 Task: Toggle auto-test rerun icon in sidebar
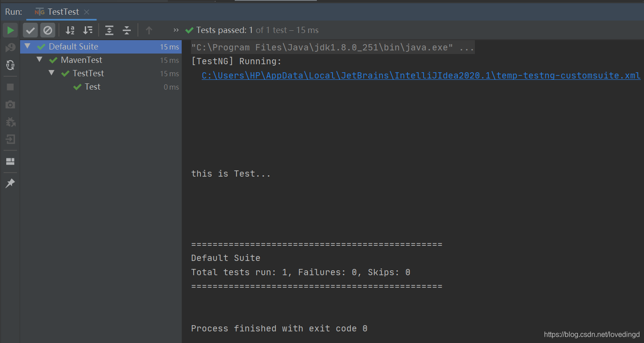(10, 66)
